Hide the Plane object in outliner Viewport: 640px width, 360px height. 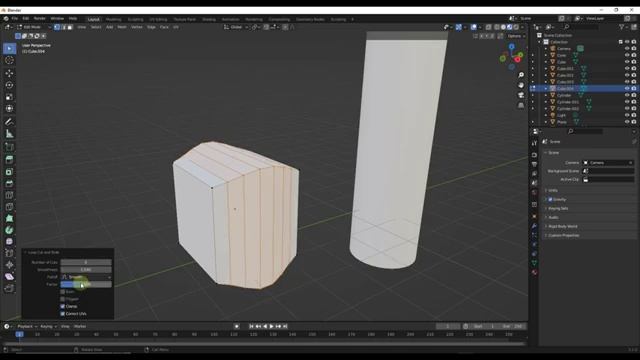coord(627,122)
